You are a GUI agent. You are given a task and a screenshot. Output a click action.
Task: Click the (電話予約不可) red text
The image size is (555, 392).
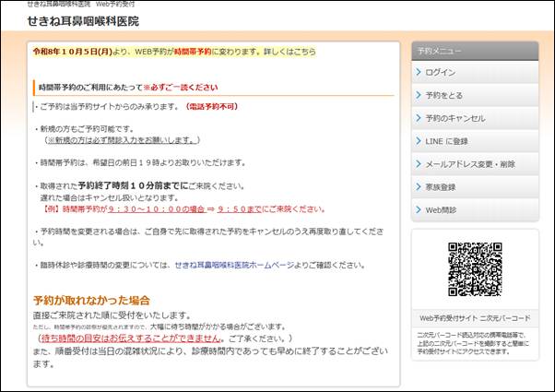(212, 107)
